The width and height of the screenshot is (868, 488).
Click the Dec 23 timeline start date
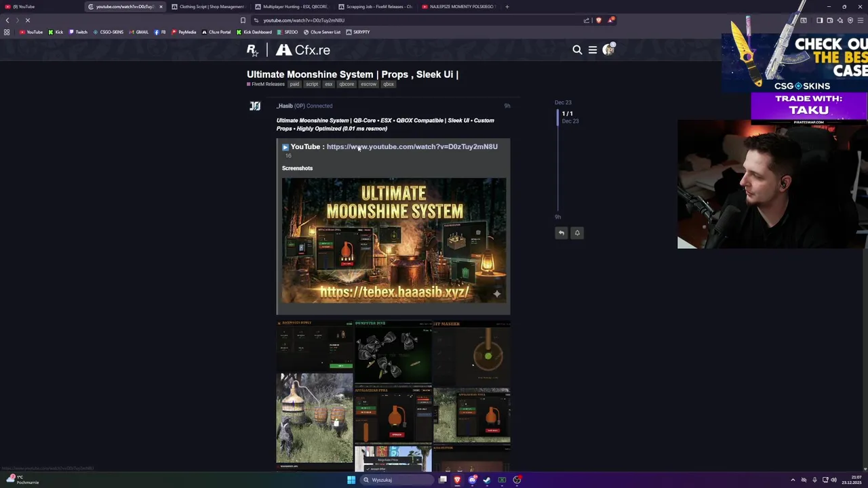pos(563,102)
